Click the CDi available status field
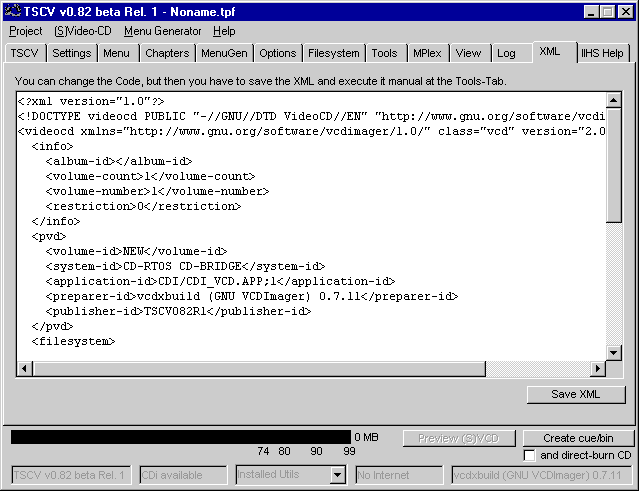The width and height of the screenshot is (639, 491). (x=183, y=475)
